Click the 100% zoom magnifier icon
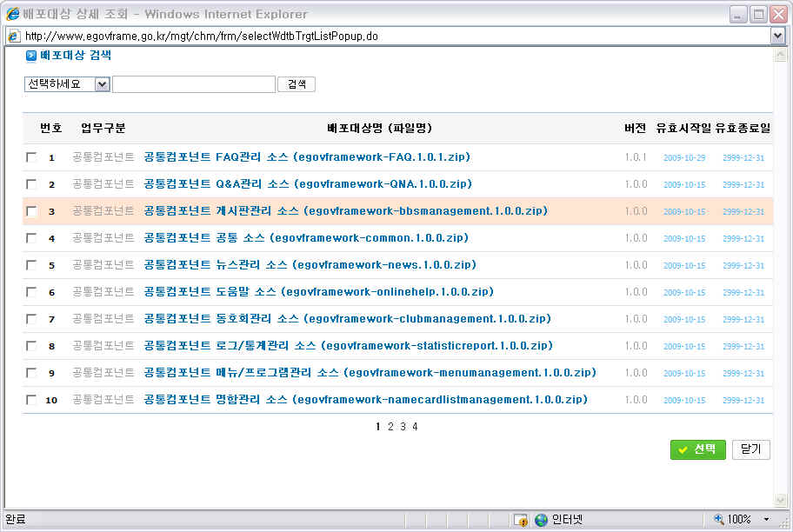This screenshot has width=793, height=532. point(719,520)
